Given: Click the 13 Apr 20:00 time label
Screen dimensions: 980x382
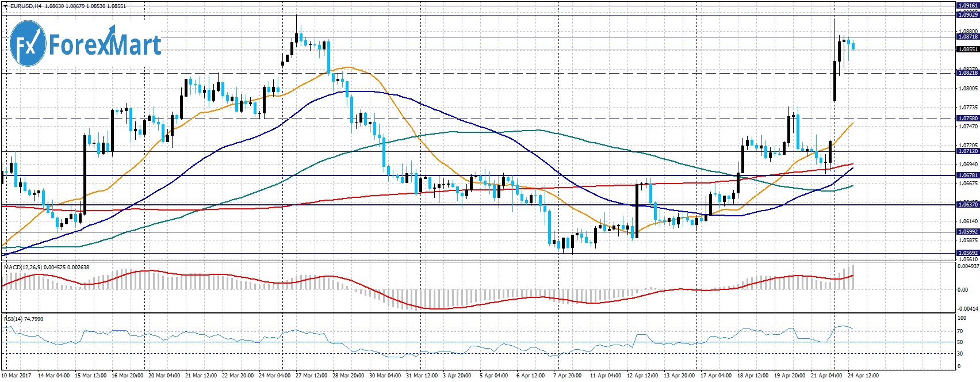Looking at the screenshot, I should [679, 376].
